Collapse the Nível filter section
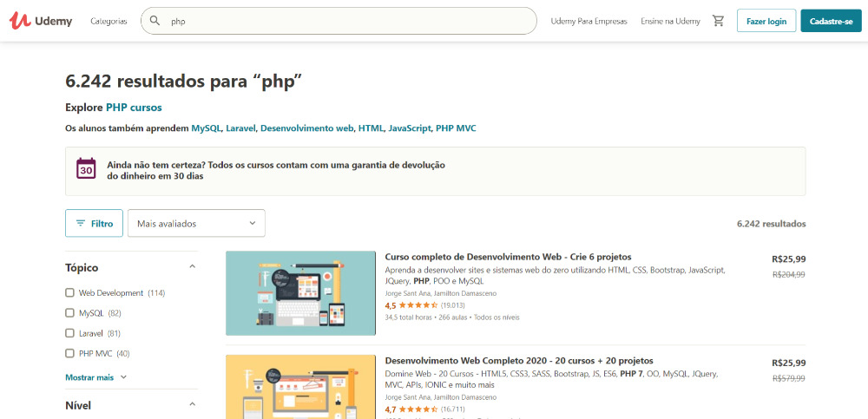 [x=192, y=404]
